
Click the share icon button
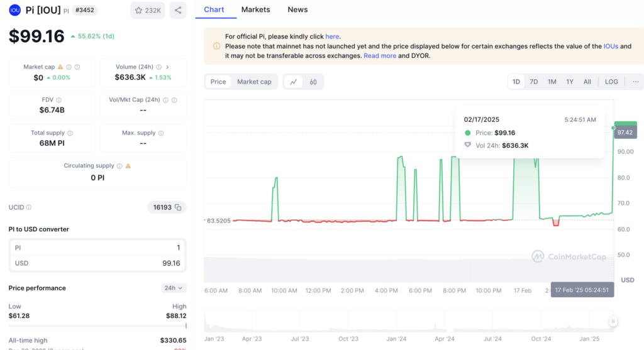[x=178, y=10]
